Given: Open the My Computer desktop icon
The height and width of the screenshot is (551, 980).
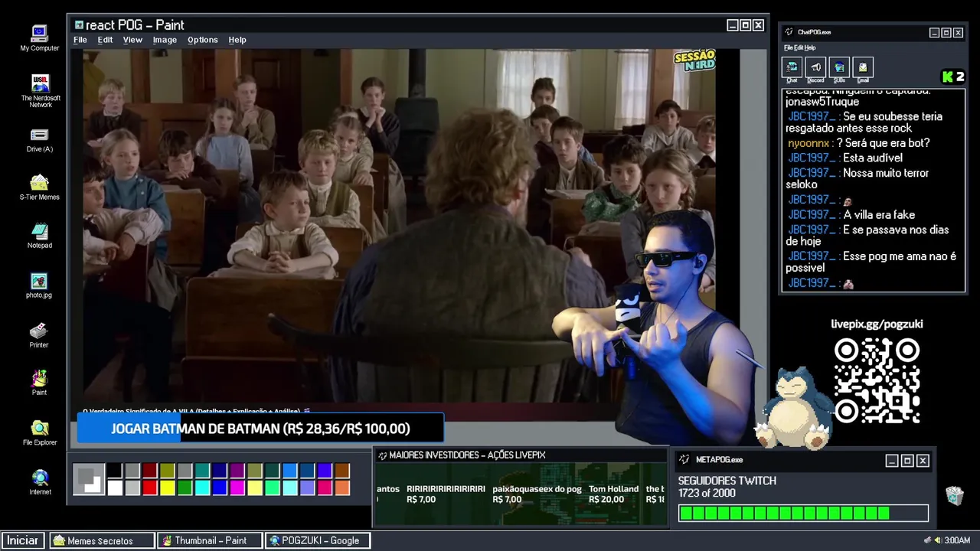Looking at the screenshot, I should tap(39, 37).
